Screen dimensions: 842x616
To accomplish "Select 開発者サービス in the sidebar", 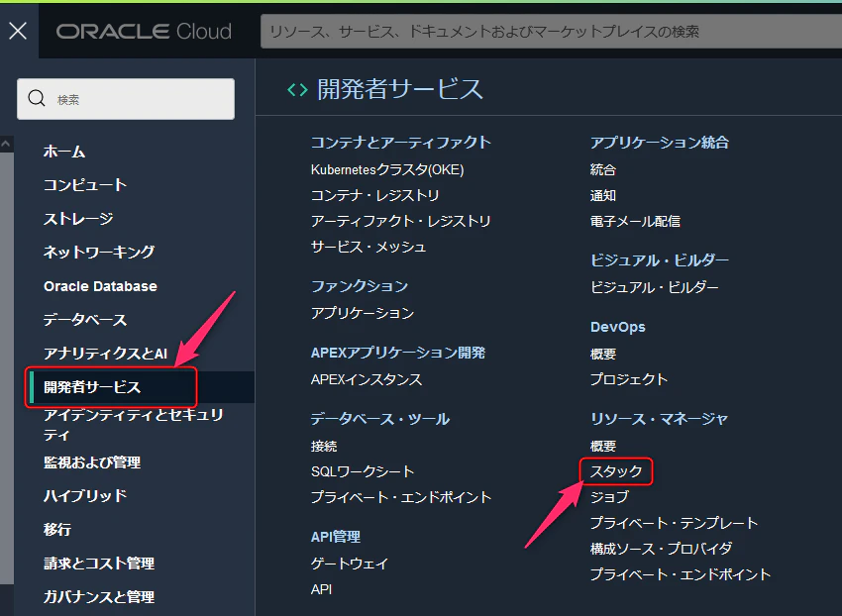I will click(92, 386).
